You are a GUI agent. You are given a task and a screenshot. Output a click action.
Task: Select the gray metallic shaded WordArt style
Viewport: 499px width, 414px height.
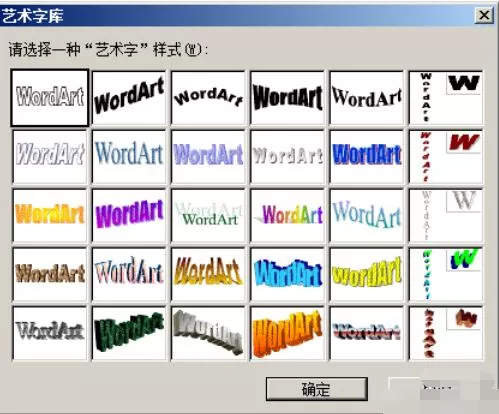pyautogui.click(x=50, y=333)
